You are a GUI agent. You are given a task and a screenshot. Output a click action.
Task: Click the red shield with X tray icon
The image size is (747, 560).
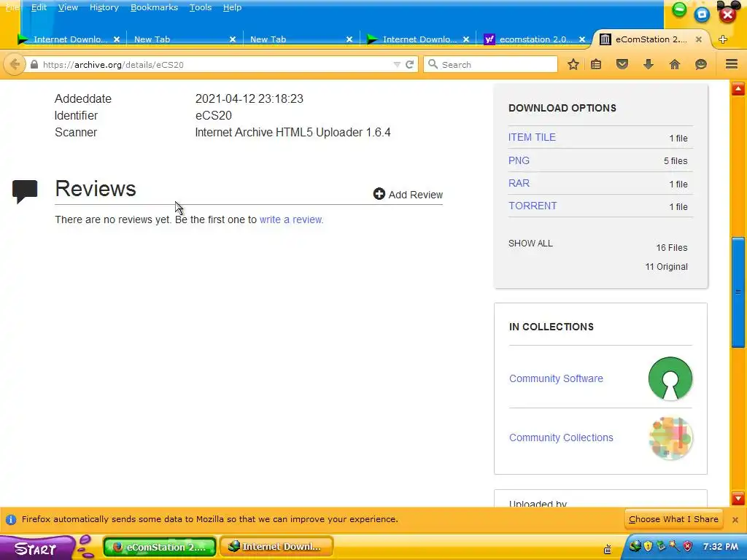coord(687,545)
